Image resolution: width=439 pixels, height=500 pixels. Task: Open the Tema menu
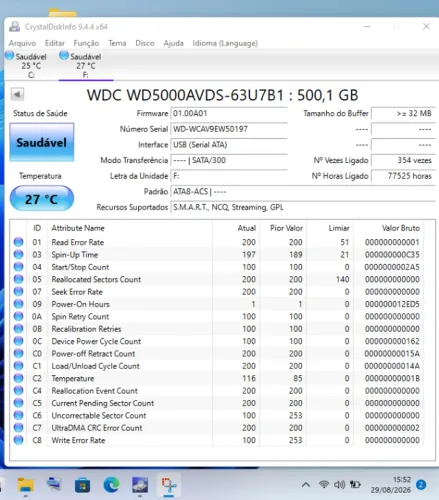point(117,43)
